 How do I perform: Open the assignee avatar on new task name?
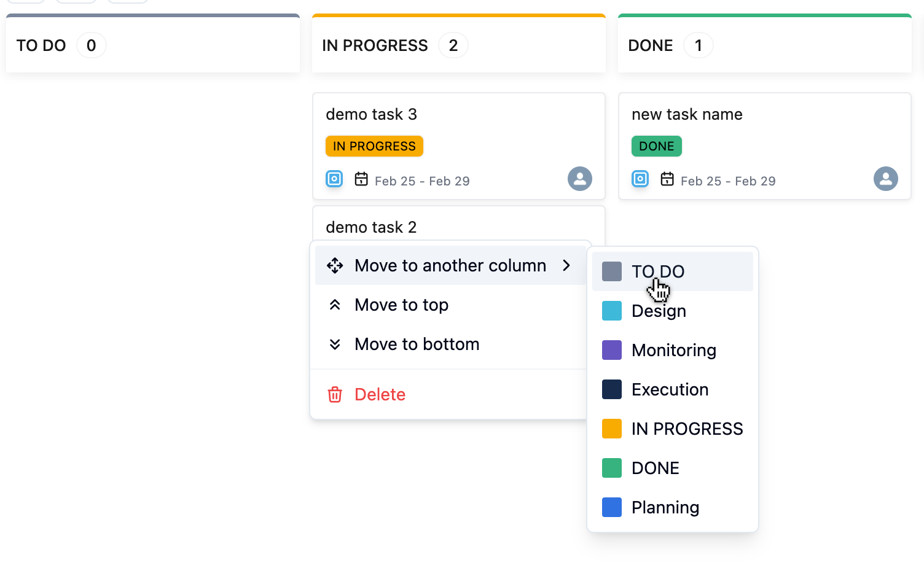(885, 179)
